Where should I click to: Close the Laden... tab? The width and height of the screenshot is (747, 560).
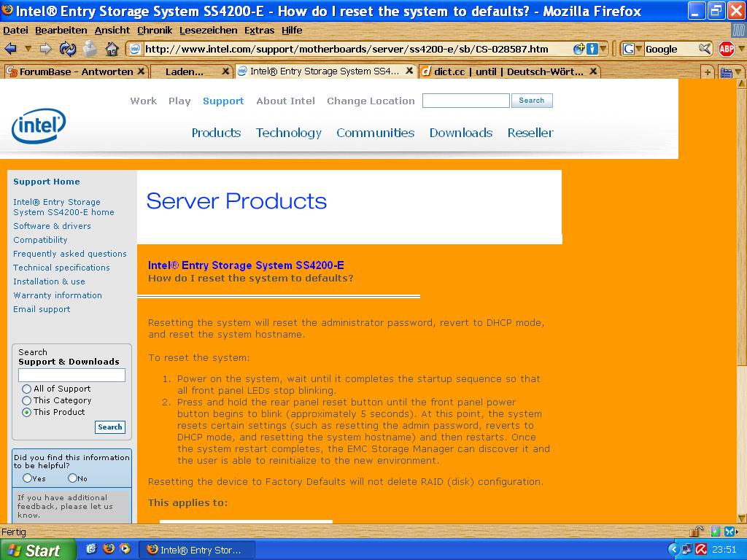(x=226, y=71)
